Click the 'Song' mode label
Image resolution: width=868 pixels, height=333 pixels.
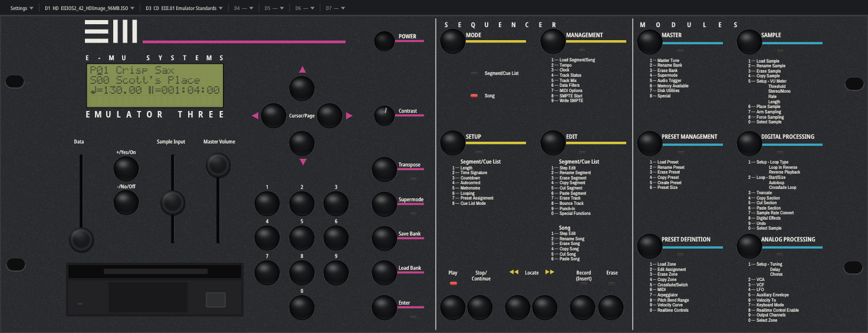pyautogui.click(x=489, y=96)
